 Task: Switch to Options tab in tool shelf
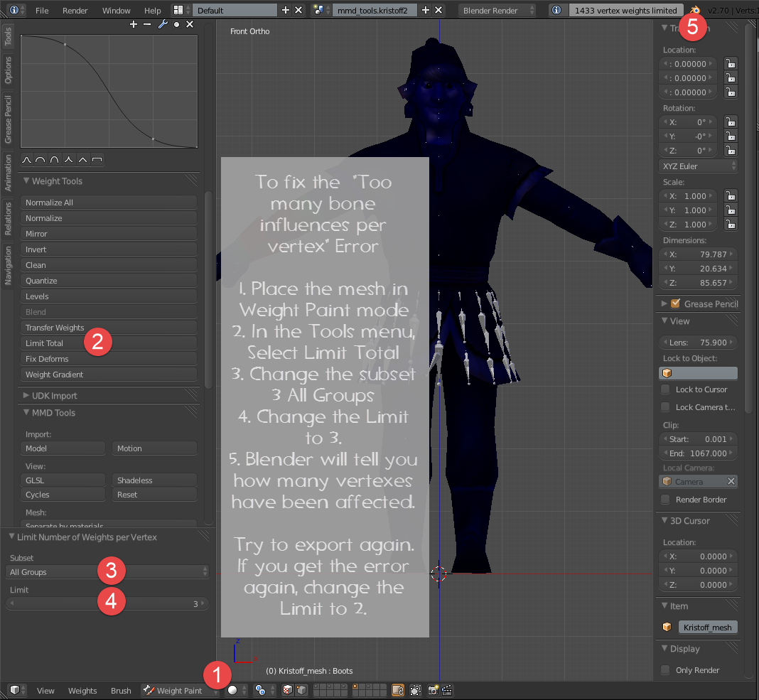[x=8, y=70]
